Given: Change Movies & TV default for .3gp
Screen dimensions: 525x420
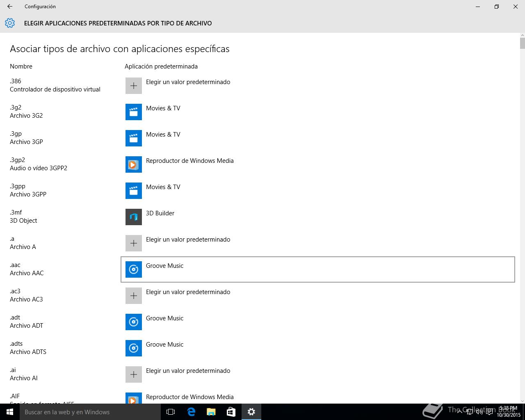Looking at the screenshot, I should click(318, 138).
